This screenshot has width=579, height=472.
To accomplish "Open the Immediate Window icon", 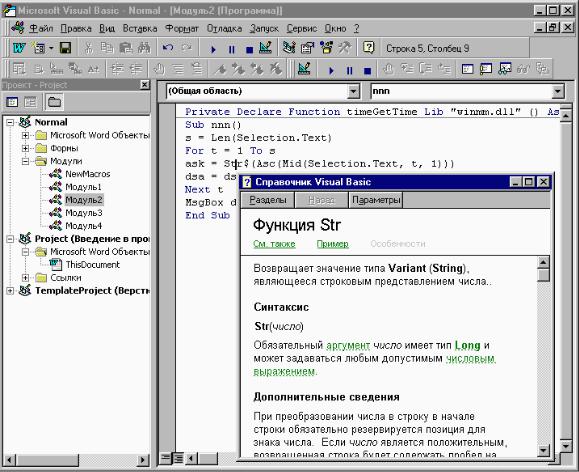I will click(486, 69).
